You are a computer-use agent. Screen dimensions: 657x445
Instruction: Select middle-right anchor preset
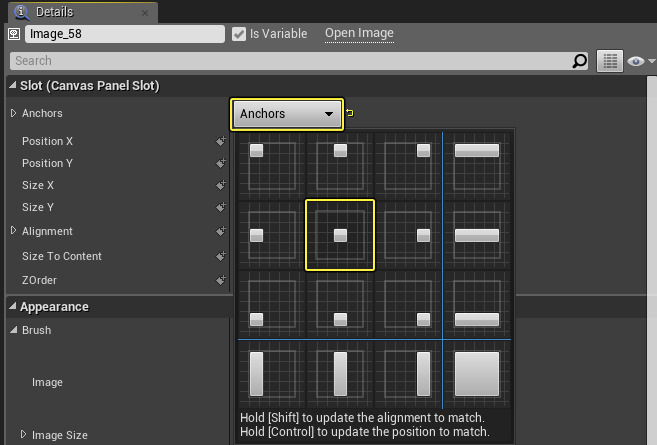(x=408, y=235)
